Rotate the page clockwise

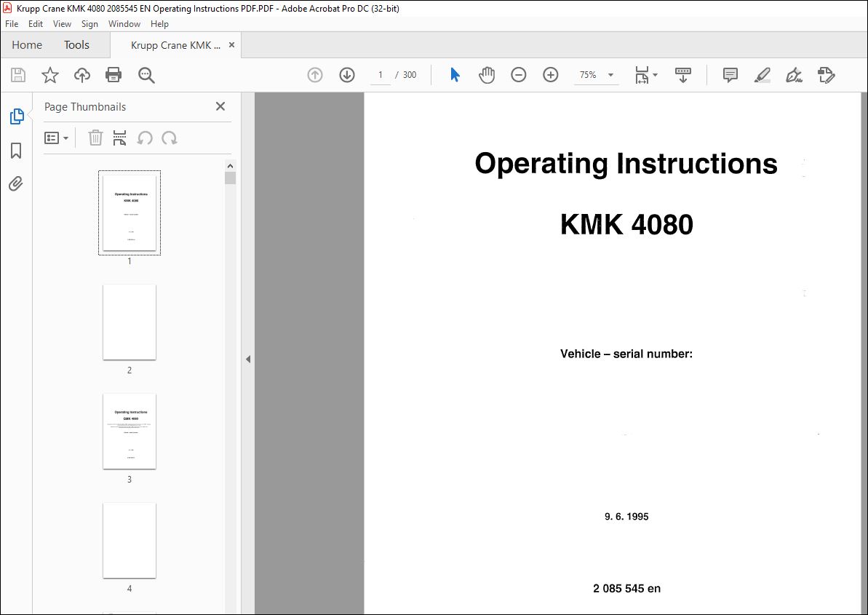(x=170, y=138)
